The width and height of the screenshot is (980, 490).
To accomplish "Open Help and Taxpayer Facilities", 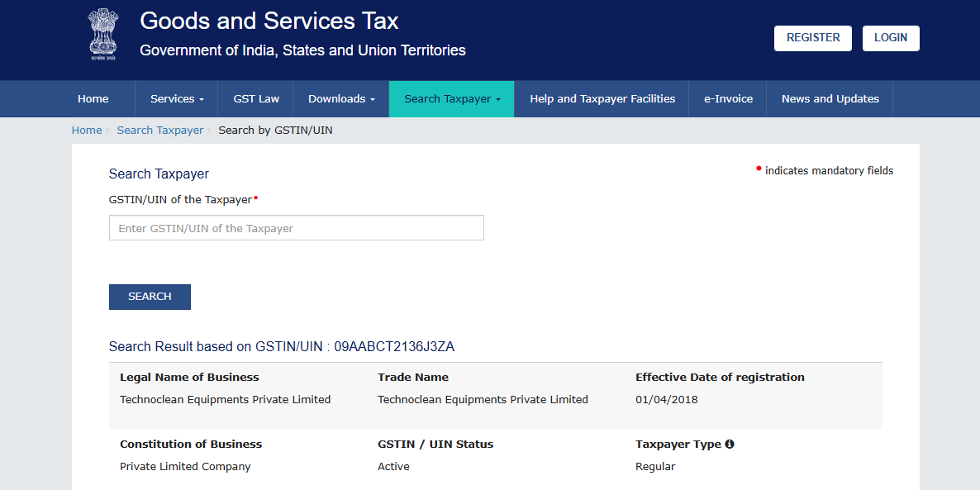I will pyautogui.click(x=602, y=99).
